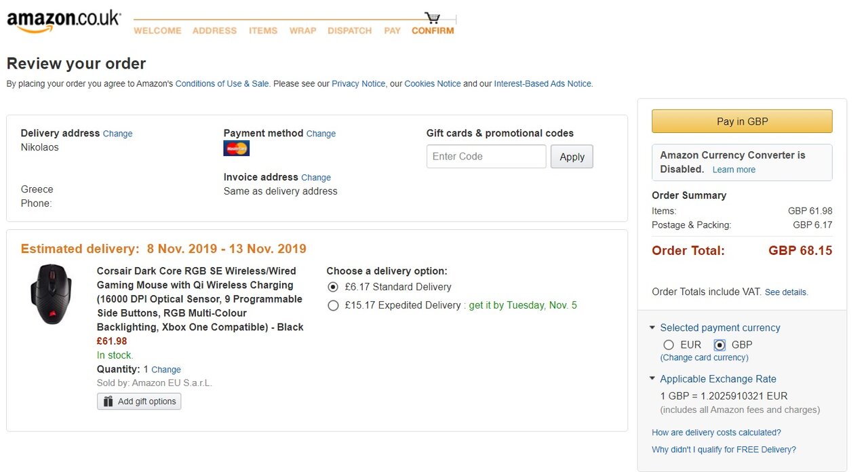Focus the Enter Code input field
868x472 pixels.
[x=486, y=157]
